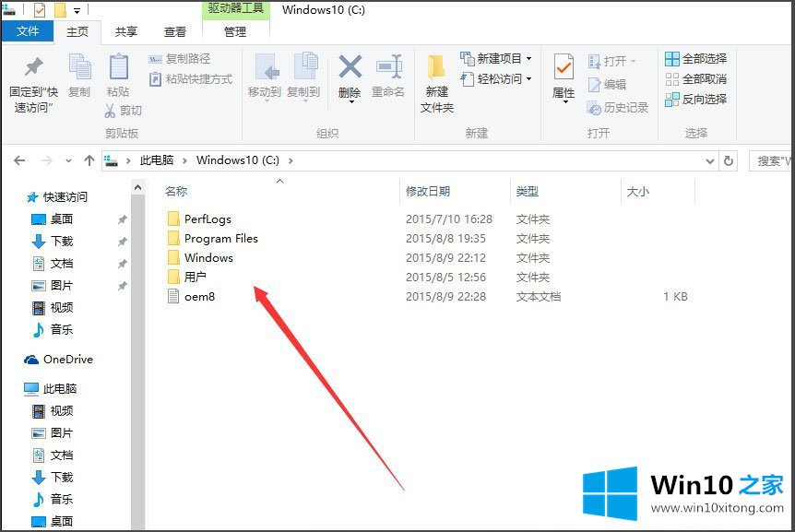Click the Forward navigation arrow

(x=47, y=160)
